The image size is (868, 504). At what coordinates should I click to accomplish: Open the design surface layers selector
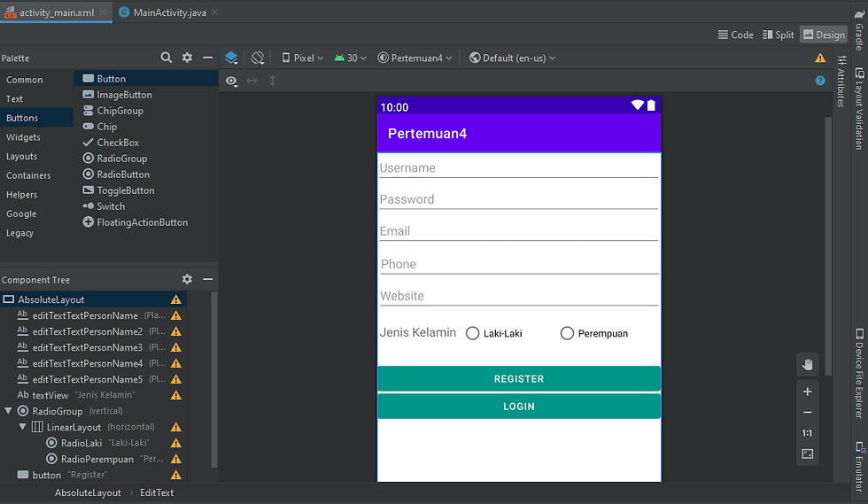click(x=231, y=58)
